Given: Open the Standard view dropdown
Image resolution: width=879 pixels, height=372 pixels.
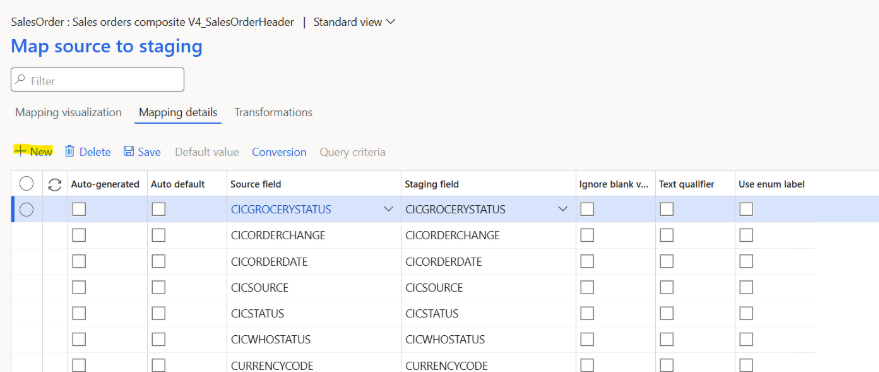Looking at the screenshot, I should 354,22.
